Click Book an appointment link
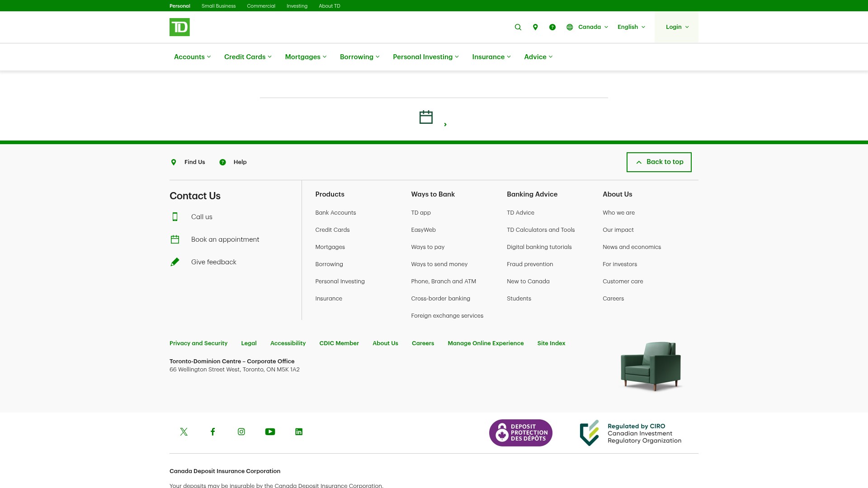 pyautogui.click(x=225, y=239)
